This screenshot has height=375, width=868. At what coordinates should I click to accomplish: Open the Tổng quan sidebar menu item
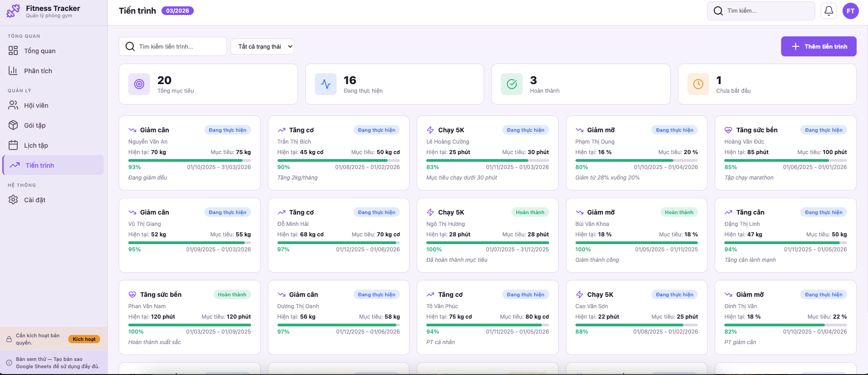click(40, 51)
